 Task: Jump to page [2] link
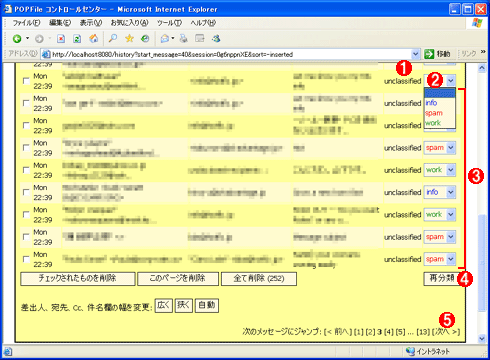pos(370,332)
